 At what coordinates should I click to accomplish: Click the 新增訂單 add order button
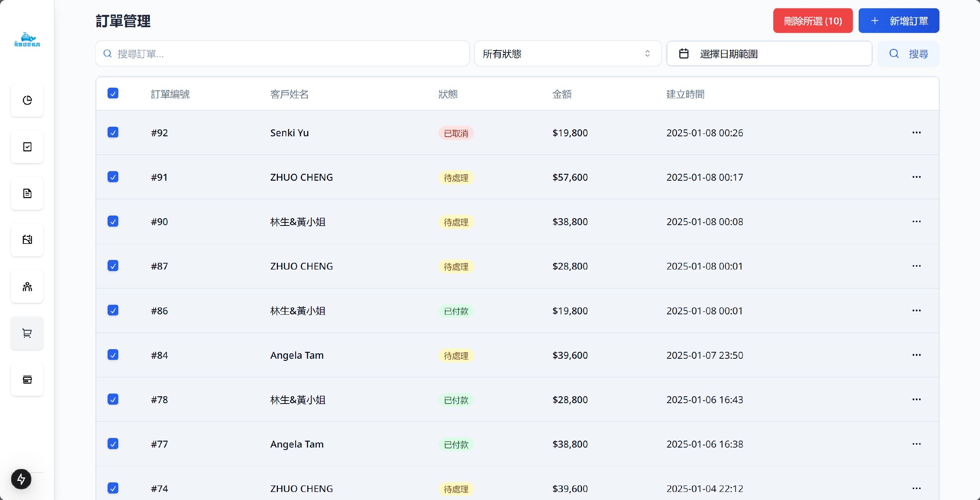(898, 21)
